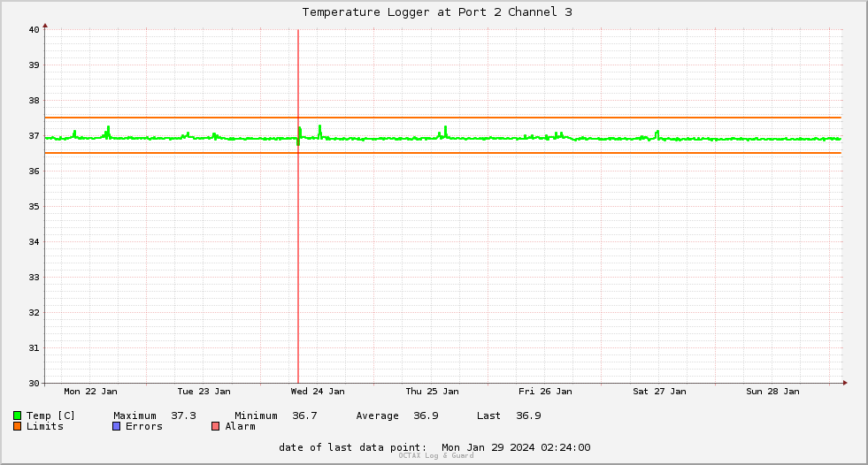Click the green Temp [C] legend swatch
The image size is (868, 465).
(x=17, y=415)
